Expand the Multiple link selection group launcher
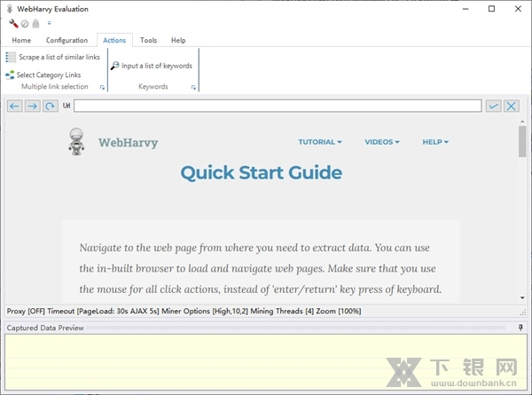 point(102,88)
